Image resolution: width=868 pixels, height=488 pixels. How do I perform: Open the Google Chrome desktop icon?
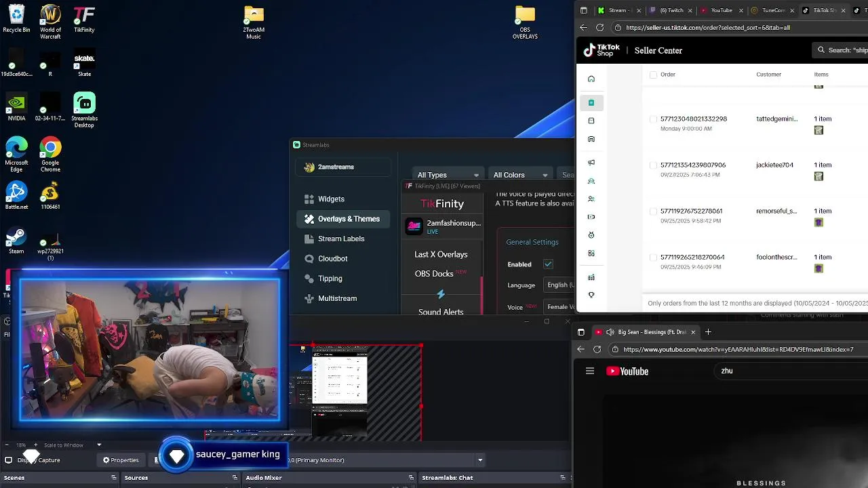point(50,154)
